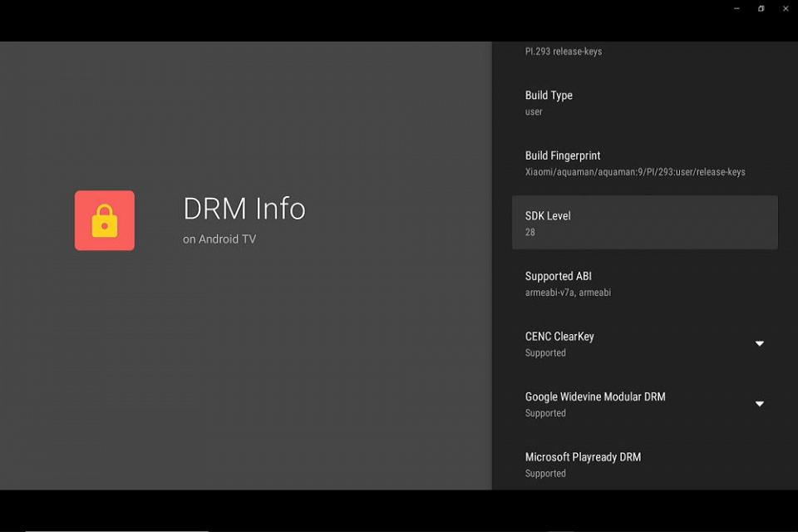Select the Build Type item

coord(645,102)
